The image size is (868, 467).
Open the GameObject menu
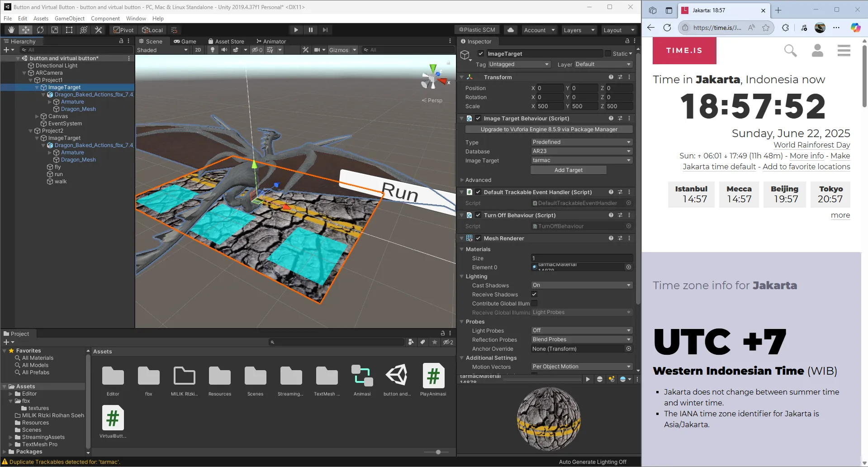[x=70, y=19]
